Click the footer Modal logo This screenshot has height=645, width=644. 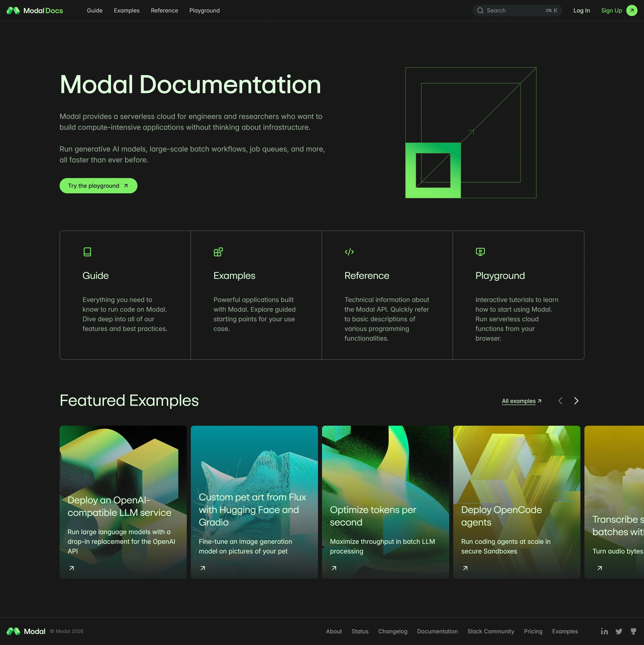(26, 631)
